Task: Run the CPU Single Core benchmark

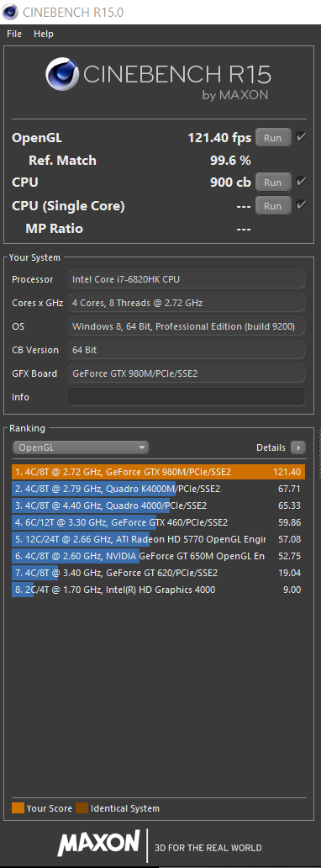Action: (273, 206)
